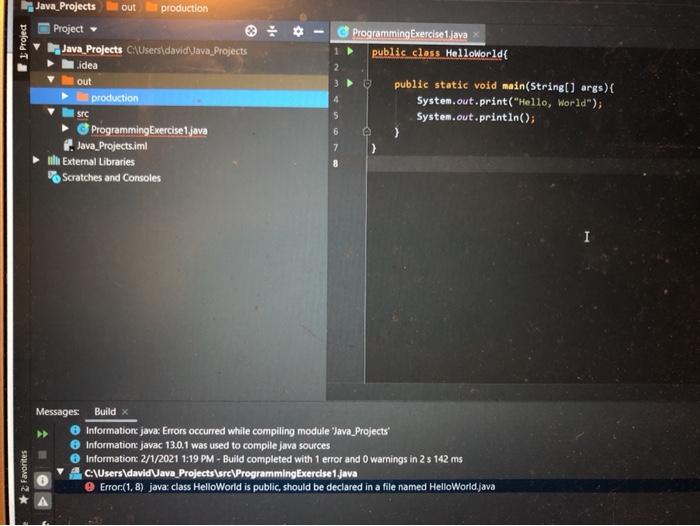The height and width of the screenshot is (526, 700).
Task: Click the locate/scroll-from-source target icon
Action: point(251,31)
